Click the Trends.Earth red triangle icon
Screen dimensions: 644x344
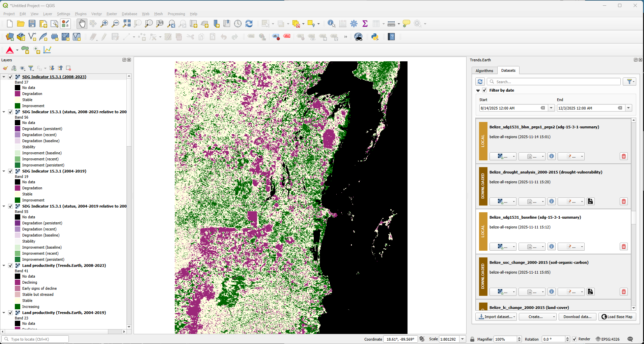10,50
